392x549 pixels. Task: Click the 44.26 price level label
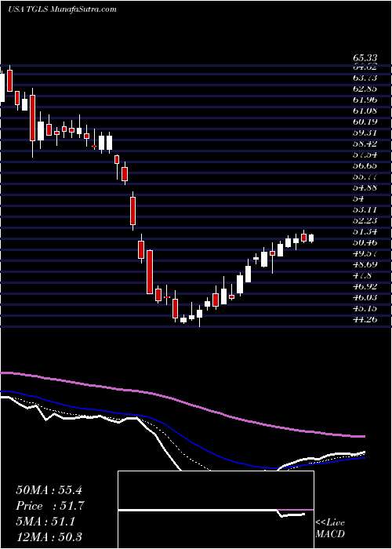pyautogui.click(x=365, y=319)
